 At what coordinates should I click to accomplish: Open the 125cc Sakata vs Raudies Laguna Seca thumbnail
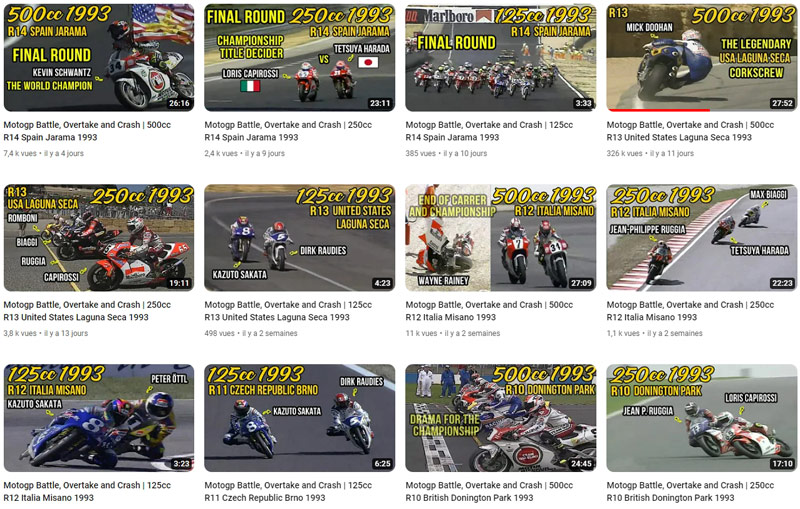[x=299, y=238]
